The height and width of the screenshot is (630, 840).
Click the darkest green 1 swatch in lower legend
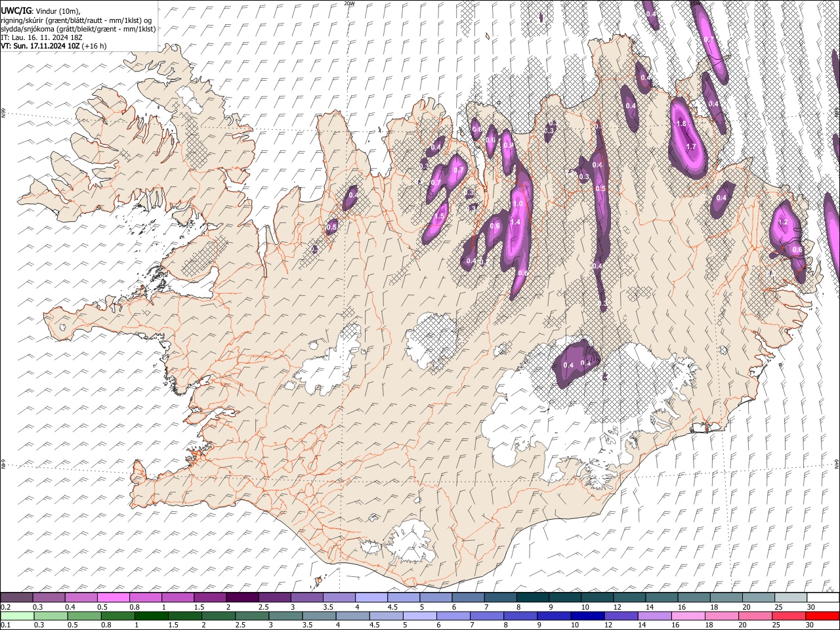click(x=151, y=616)
